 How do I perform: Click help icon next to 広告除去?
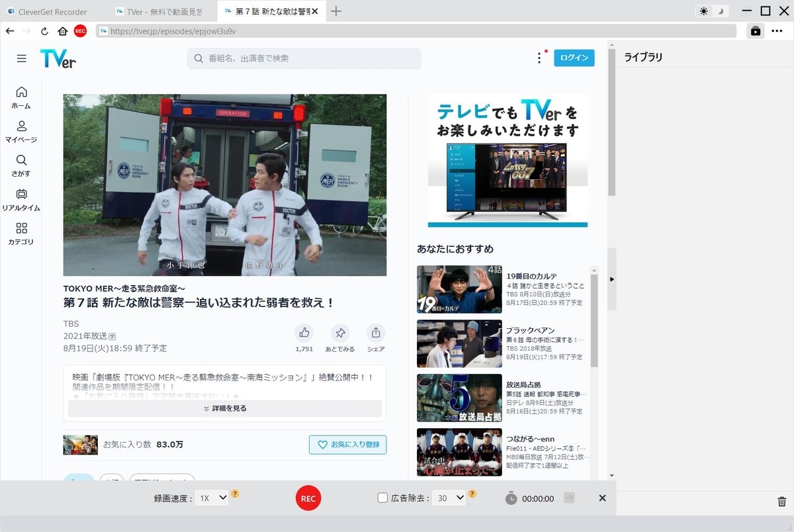(x=472, y=494)
